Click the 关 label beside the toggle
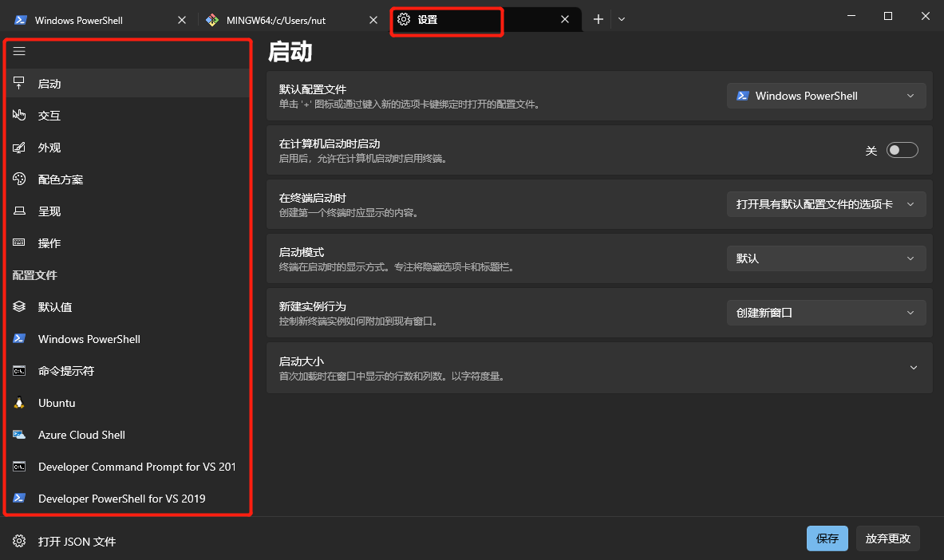This screenshot has height=560, width=944. 871,151
